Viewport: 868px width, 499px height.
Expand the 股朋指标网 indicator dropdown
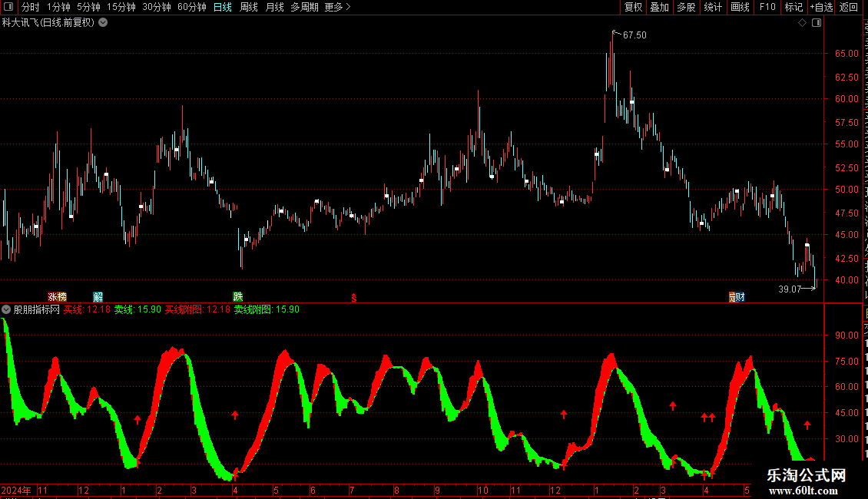click(6, 310)
